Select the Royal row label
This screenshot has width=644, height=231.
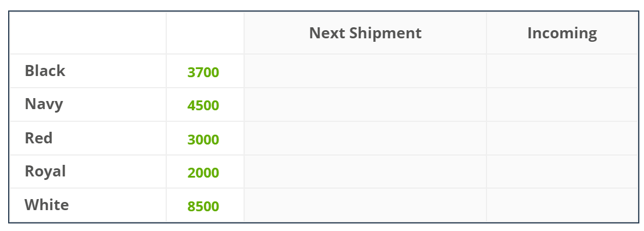coord(45,171)
